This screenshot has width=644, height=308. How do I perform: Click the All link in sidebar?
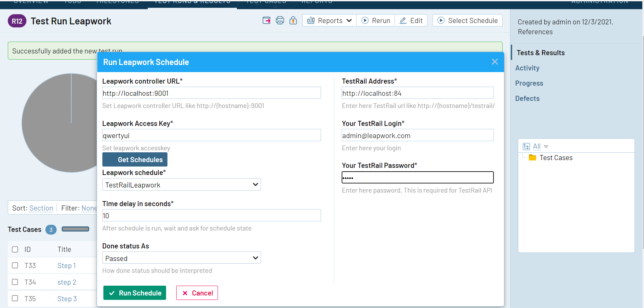(537, 146)
